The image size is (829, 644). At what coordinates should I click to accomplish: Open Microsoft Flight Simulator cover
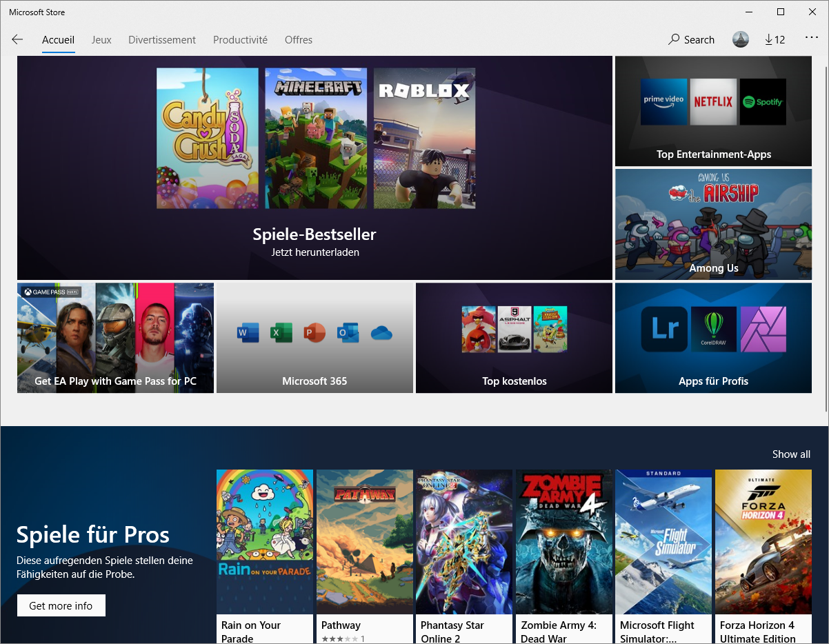click(663, 542)
